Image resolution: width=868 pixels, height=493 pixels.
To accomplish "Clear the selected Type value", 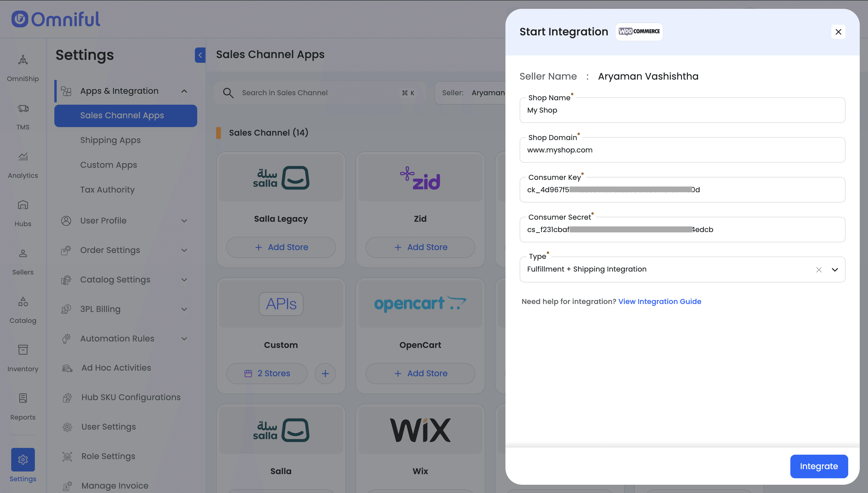I will (x=818, y=270).
